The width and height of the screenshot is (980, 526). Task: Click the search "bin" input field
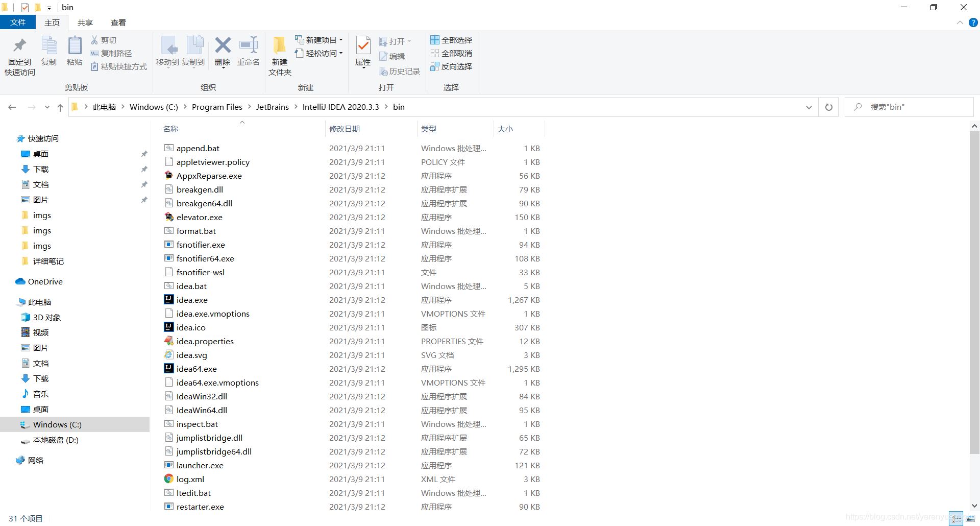[909, 107]
